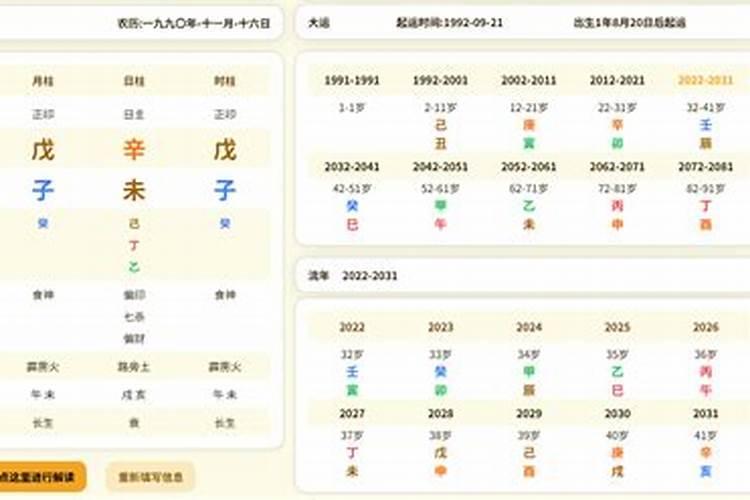Click the 戊 stem in the 时柱 column
This screenshot has height=500, width=750.
[x=225, y=150]
